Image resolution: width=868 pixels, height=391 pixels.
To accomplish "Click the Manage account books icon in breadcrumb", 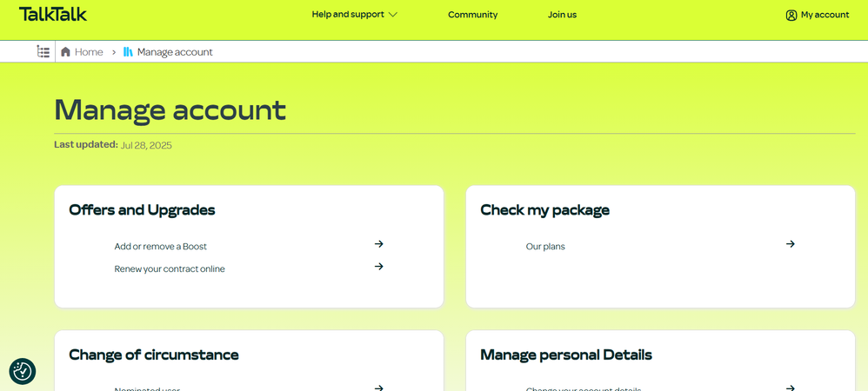I will point(128,52).
